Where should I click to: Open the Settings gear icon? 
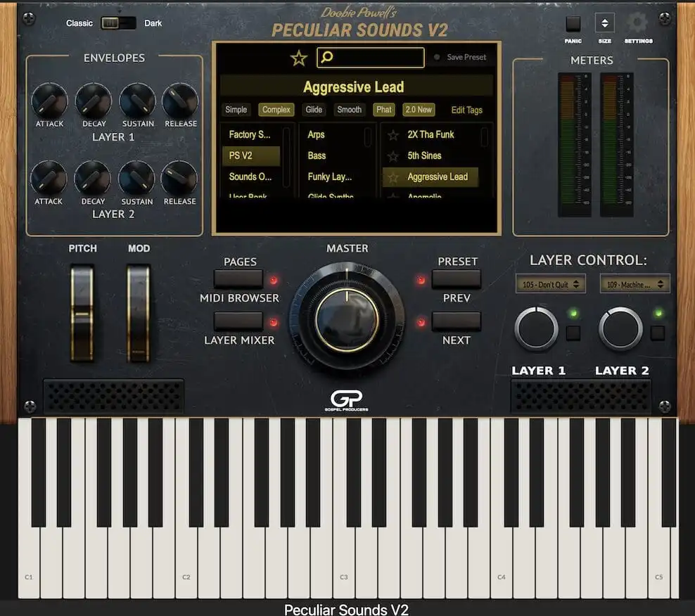click(637, 23)
